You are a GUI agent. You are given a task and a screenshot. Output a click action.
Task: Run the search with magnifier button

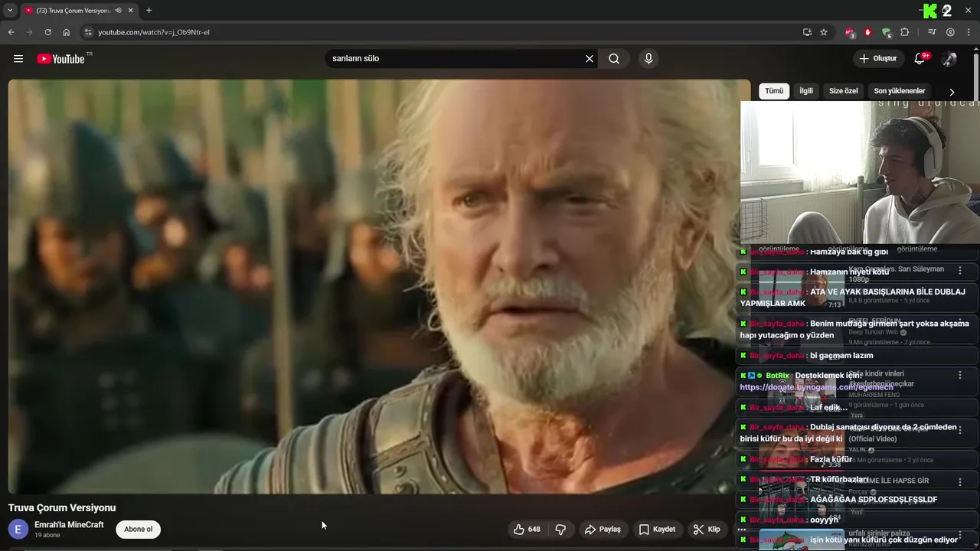click(614, 59)
